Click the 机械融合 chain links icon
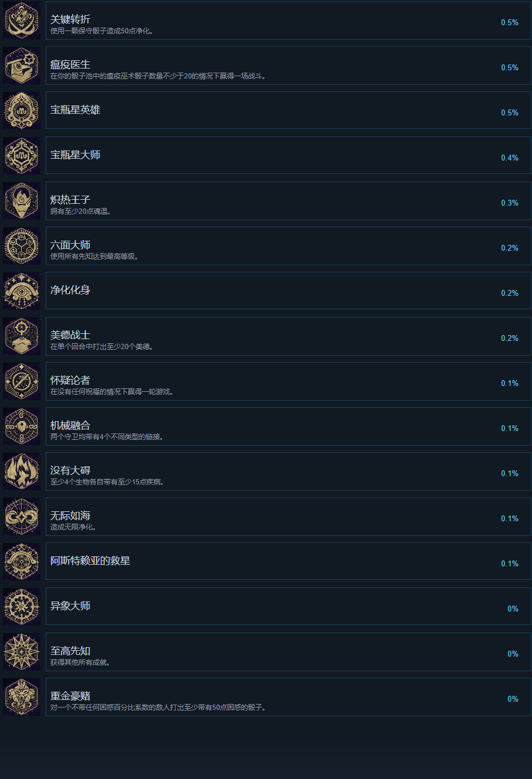This screenshot has width=532, height=779. coord(22,426)
